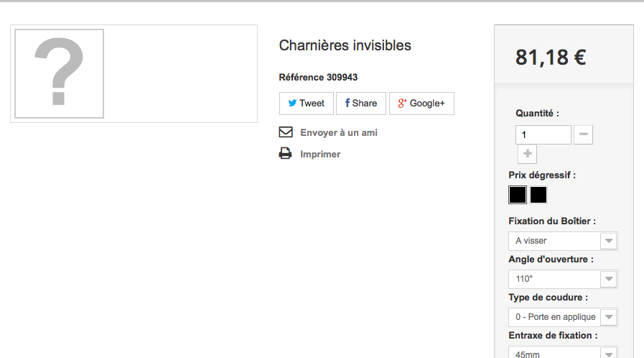The height and width of the screenshot is (358, 644).
Task: Expand the Angle d'ouverture 110° dropdown
Action: coord(563,279)
